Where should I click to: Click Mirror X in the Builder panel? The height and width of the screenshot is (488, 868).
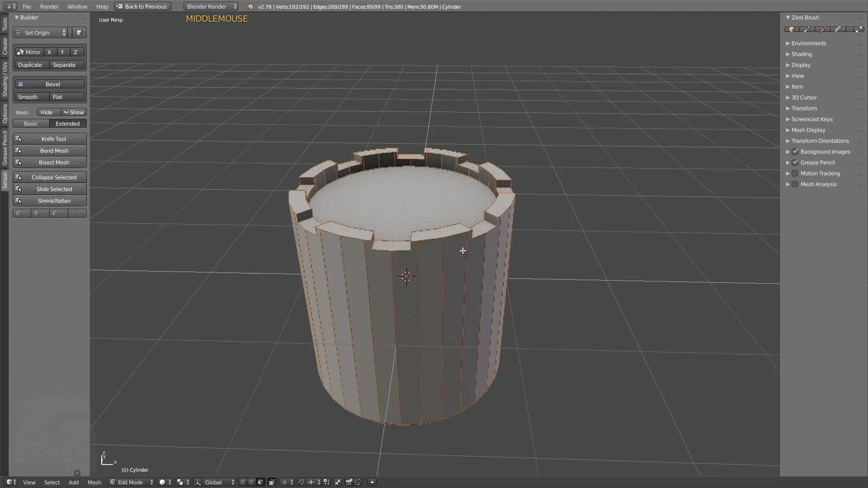tap(49, 52)
